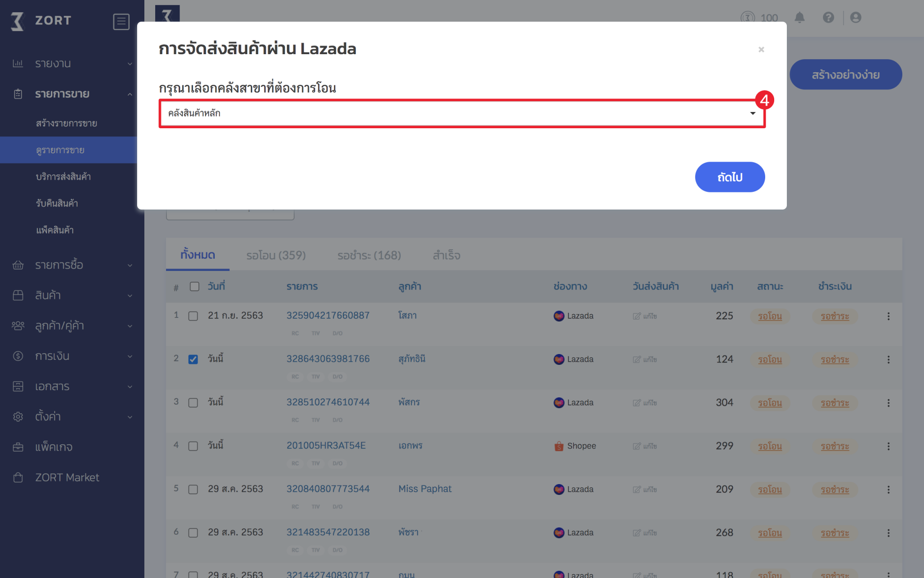The image size is (924, 578).
Task: Sort by the มูลค่า column header
Action: click(722, 286)
